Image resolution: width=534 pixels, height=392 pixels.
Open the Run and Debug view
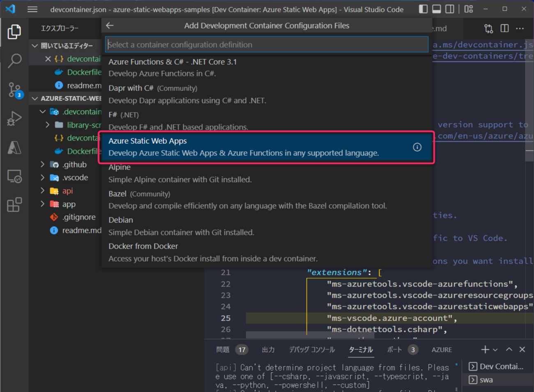point(14,119)
